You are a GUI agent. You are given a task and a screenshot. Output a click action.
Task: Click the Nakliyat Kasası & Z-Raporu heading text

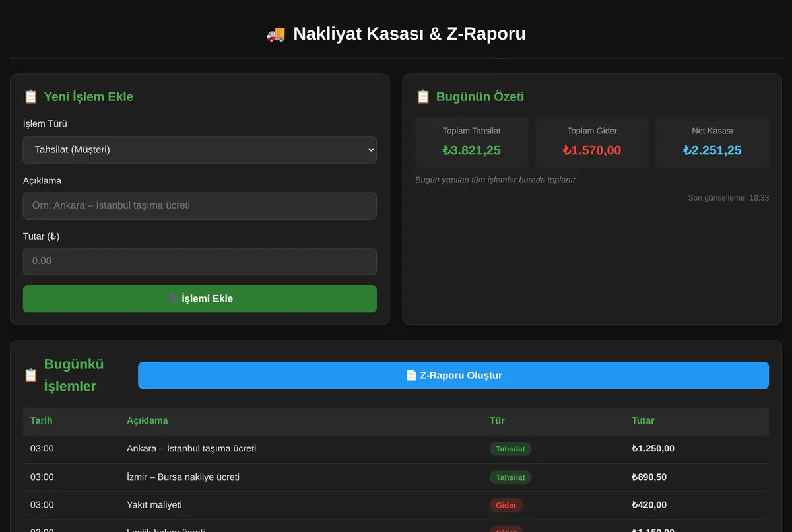click(409, 34)
